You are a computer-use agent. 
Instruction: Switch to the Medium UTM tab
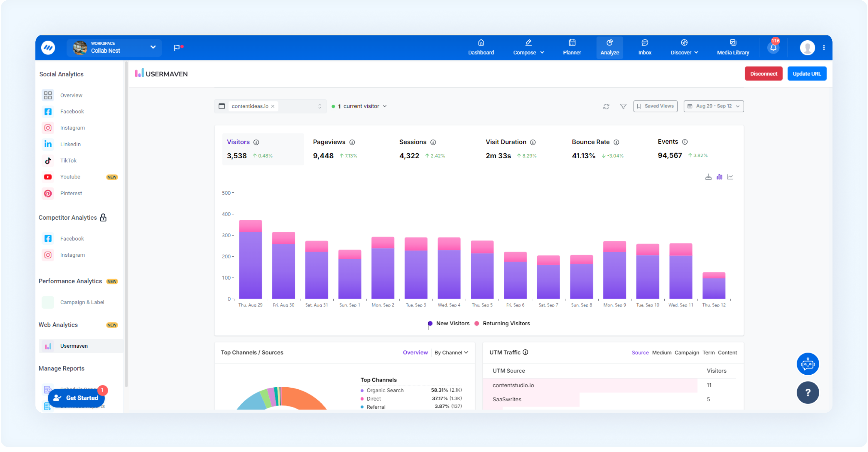661,353
